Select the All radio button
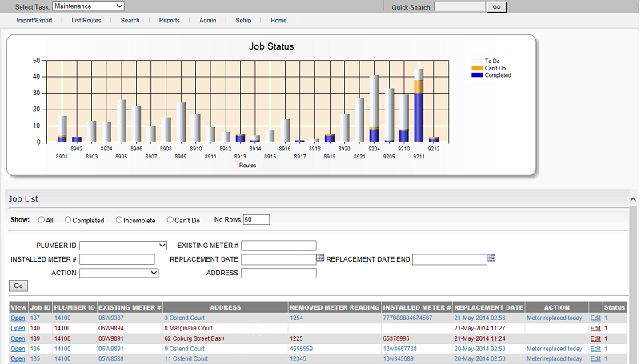The height and width of the screenshot is (364, 641). [x=42, y=219]
